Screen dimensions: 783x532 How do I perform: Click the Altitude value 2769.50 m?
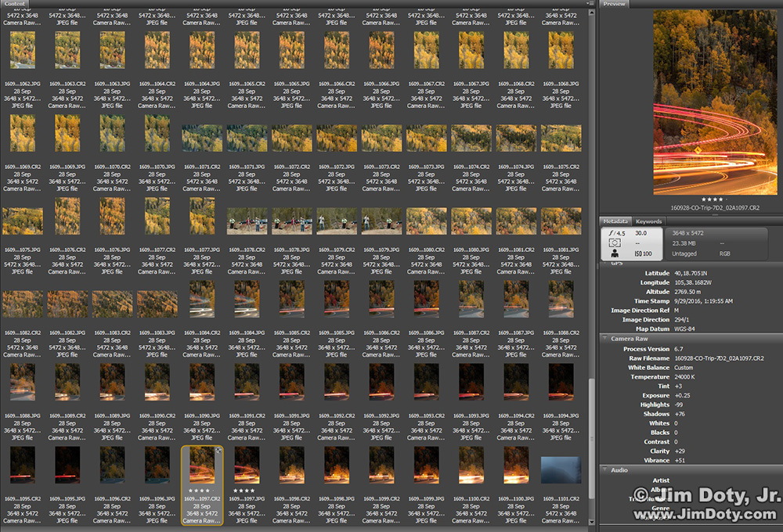687,292
